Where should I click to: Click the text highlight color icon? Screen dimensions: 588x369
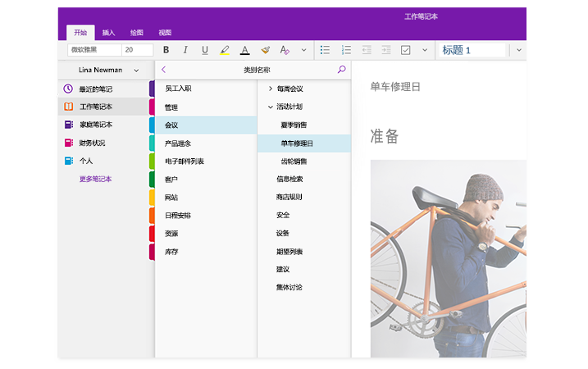pyautogui.click(x=225, y=50)
